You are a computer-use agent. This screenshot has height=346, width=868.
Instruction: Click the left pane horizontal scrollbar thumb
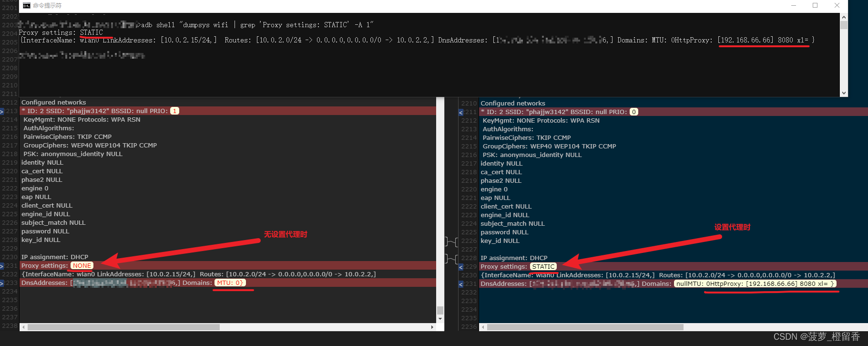tap(123, 327)
